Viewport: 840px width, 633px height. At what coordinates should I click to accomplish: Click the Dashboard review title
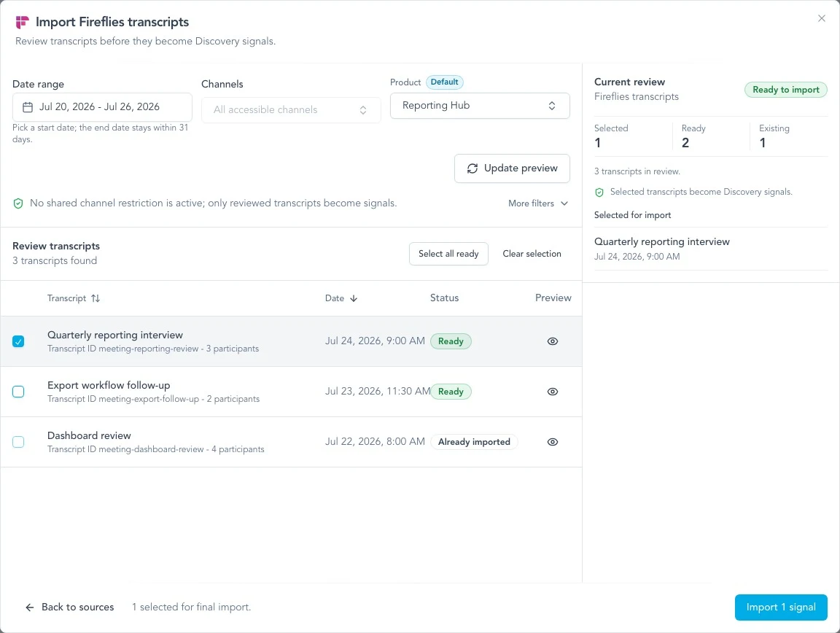coord(89,436)
